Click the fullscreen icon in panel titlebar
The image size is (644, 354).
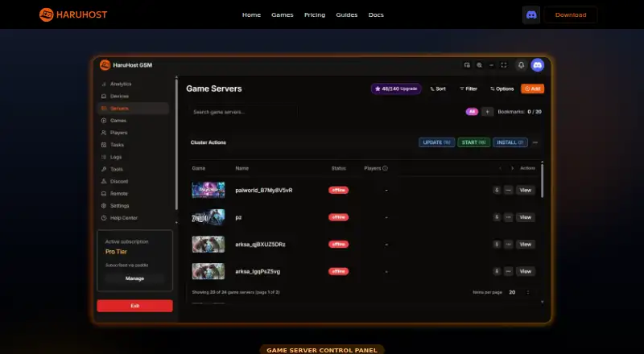(504, 65)
